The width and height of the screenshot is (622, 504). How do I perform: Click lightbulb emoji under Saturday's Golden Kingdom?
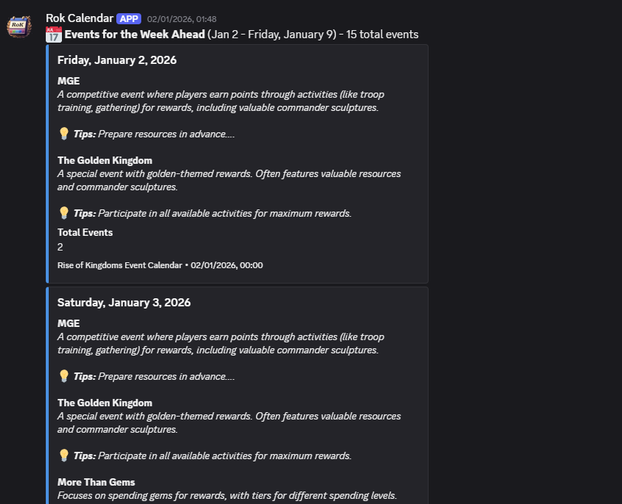[63, 455]
